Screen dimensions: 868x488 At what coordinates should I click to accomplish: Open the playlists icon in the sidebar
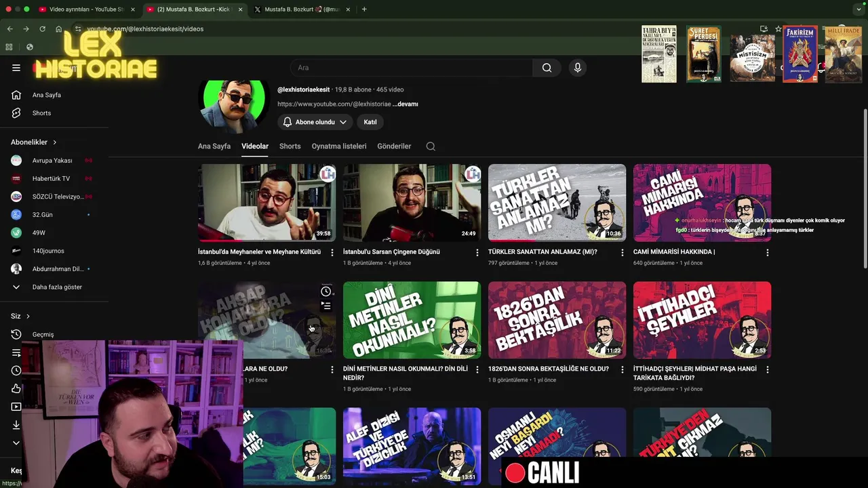[16, 352]
